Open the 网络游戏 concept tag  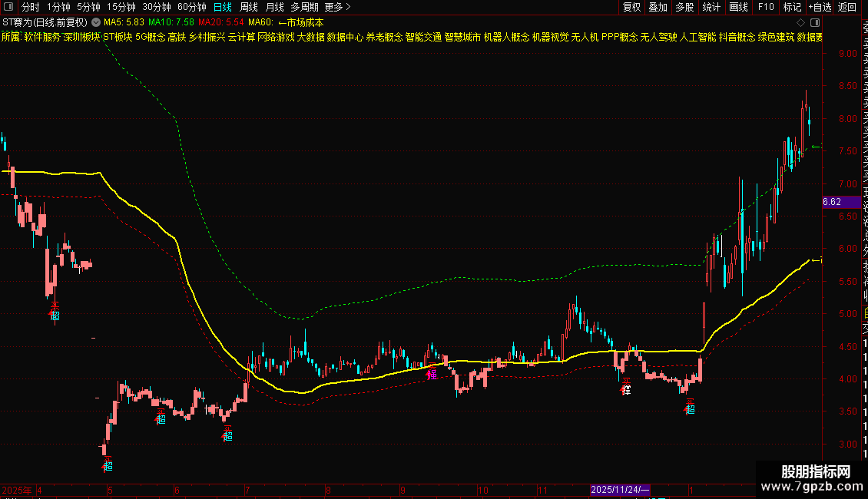[x=276, y=37]
